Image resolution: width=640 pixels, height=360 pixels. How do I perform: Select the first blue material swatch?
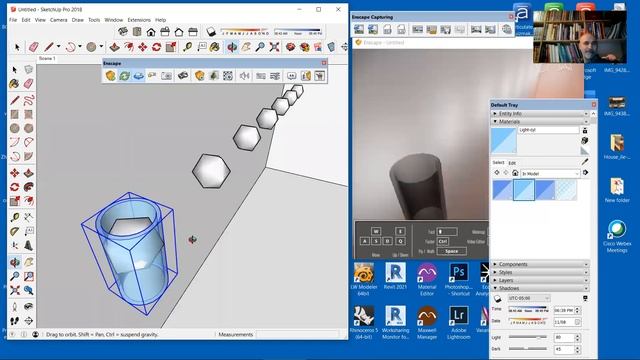[502, 190]
